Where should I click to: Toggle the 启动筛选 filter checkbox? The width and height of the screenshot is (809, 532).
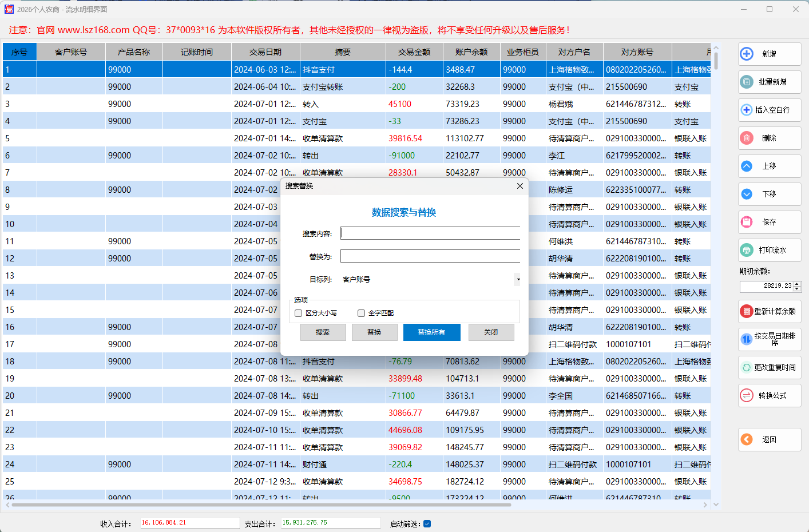(427, 523)
